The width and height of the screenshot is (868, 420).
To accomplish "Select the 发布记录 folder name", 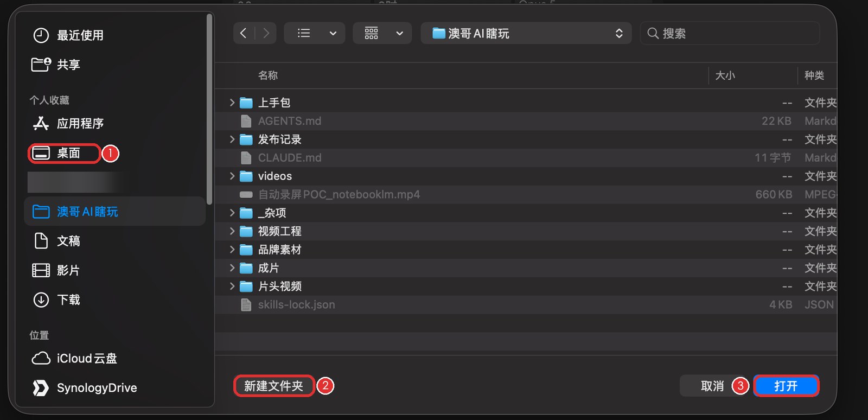I will tap(280, 139).
